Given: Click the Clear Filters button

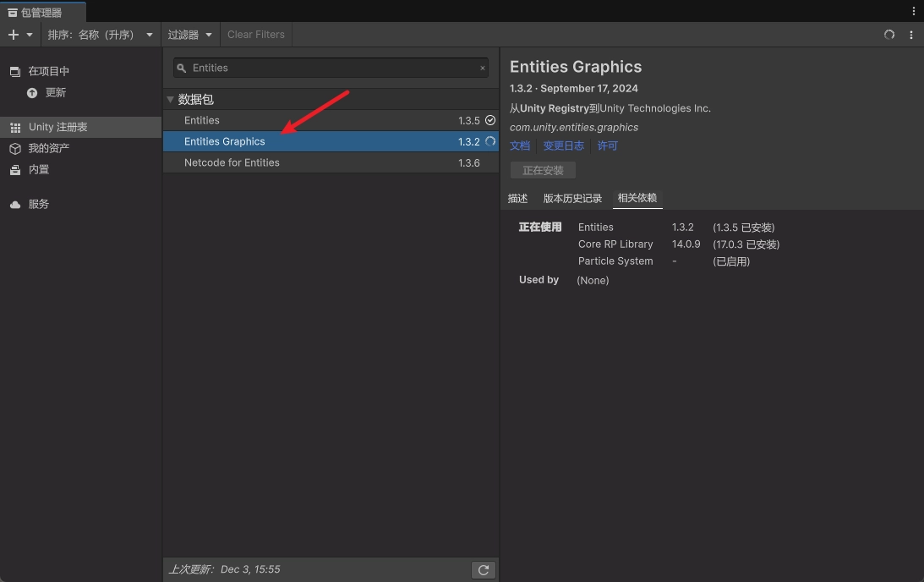Looking at the screenshot, I should [256, 35].
